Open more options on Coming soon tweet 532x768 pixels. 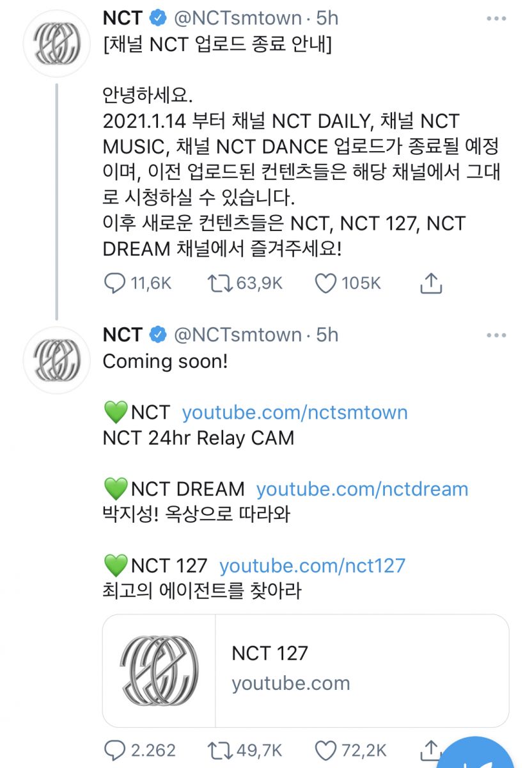tap(496, 335)
